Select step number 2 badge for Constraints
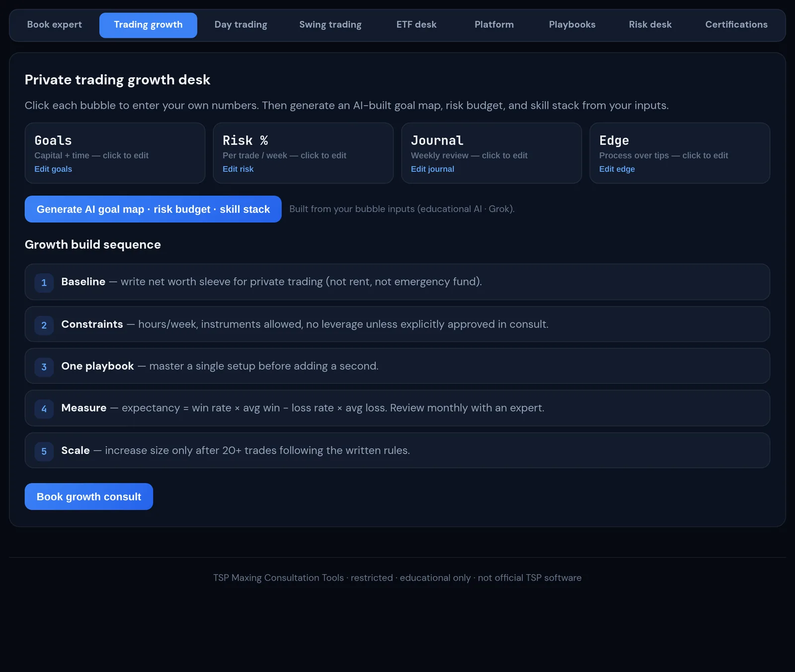Viewport: 795px width, 672px height. [x=44, y=325]
